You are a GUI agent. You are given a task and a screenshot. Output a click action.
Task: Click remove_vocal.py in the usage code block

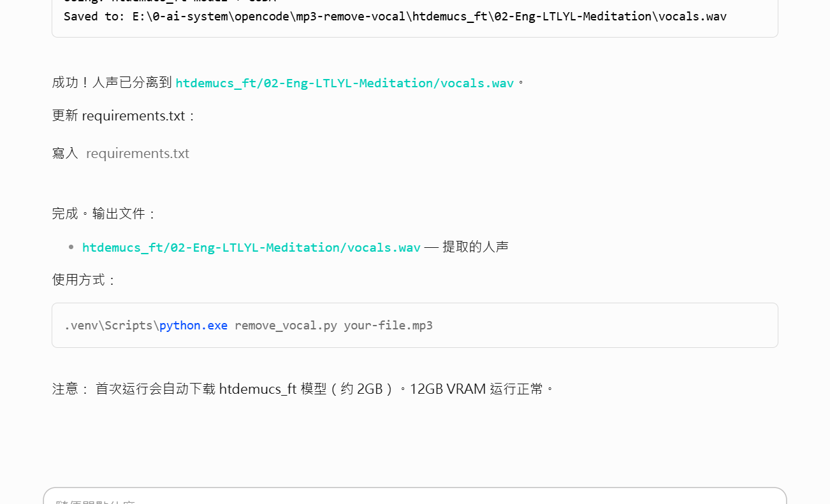tap(286, 326)
